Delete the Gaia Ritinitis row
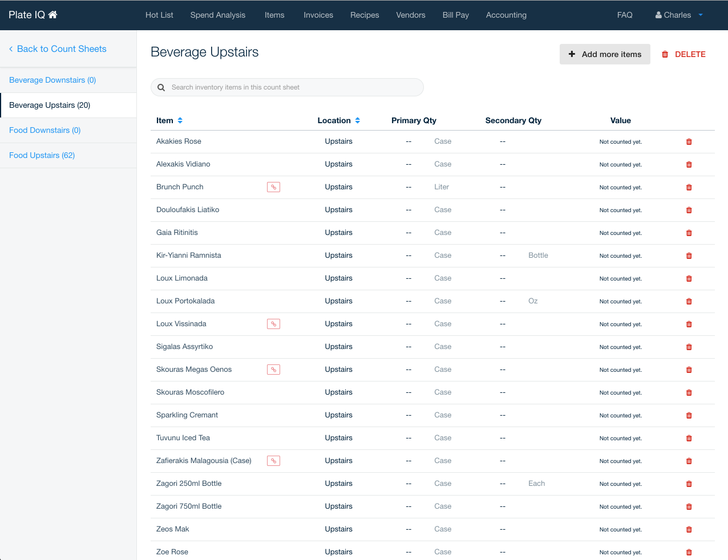Image resolution: width=728 pixels, height=560 pixels. [689, 233]
